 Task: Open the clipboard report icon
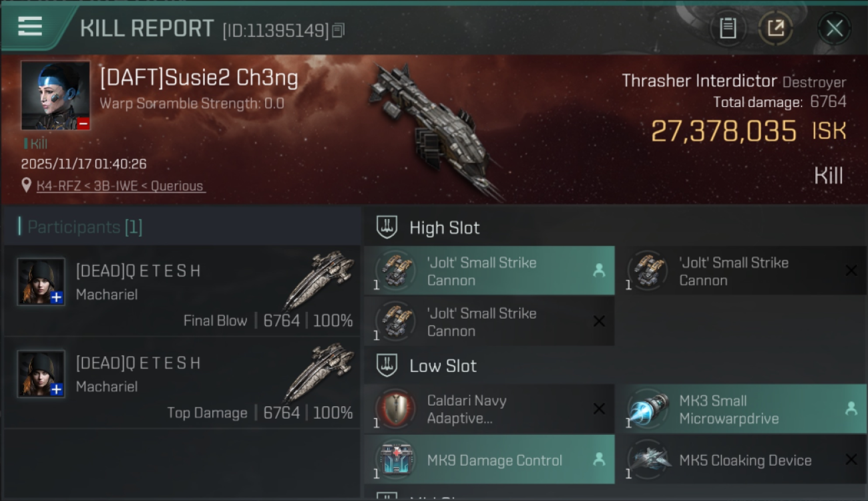728,28
